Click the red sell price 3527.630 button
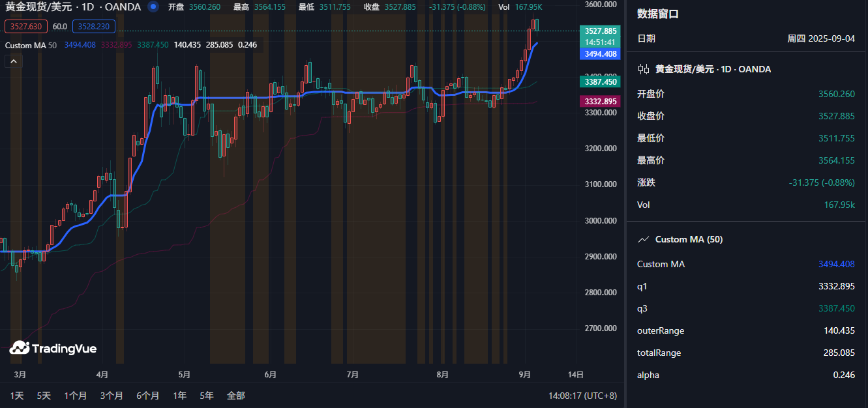 click(26, 27)
